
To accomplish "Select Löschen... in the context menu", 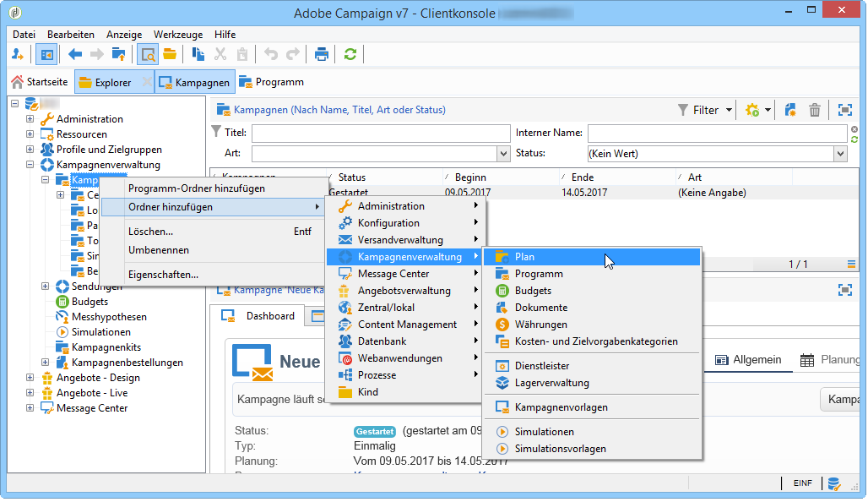I will point(150,232).
